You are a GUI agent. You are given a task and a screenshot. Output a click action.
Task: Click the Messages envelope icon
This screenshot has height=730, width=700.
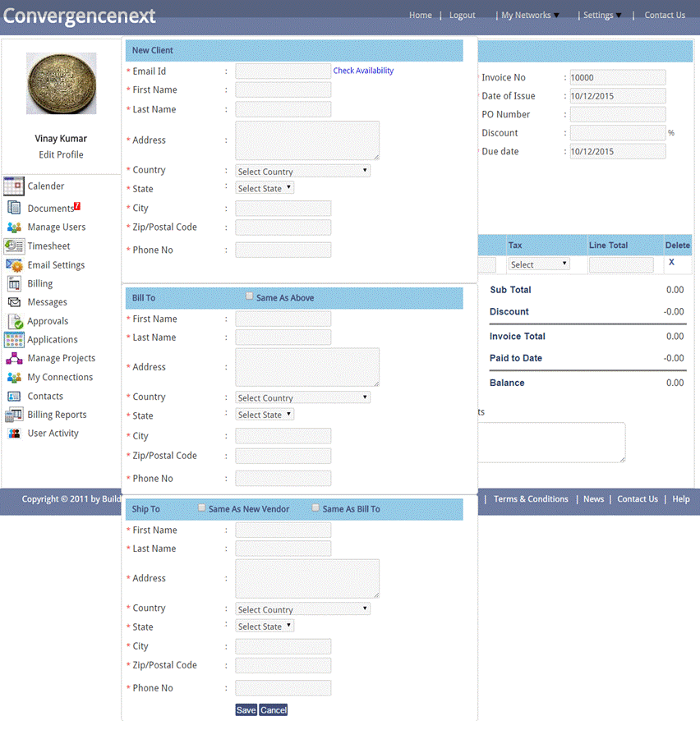(14, 302)
